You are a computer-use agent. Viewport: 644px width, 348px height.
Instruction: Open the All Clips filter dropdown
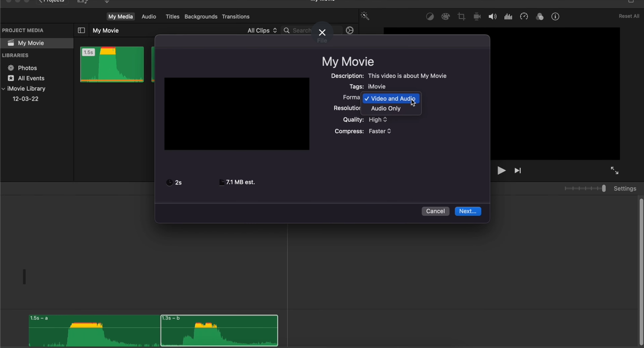click(262, 30)
